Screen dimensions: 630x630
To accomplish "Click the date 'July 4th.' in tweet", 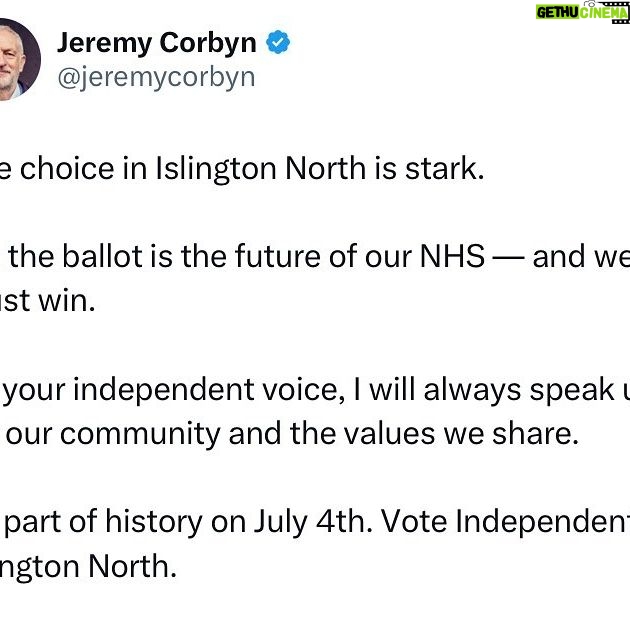I will tap(313, 522).
